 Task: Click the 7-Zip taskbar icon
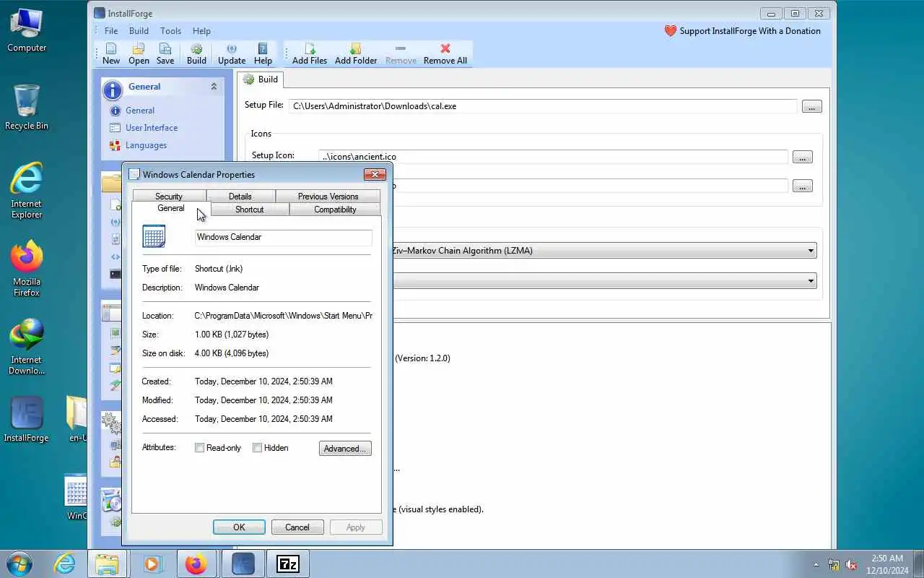tap(287, 564)
